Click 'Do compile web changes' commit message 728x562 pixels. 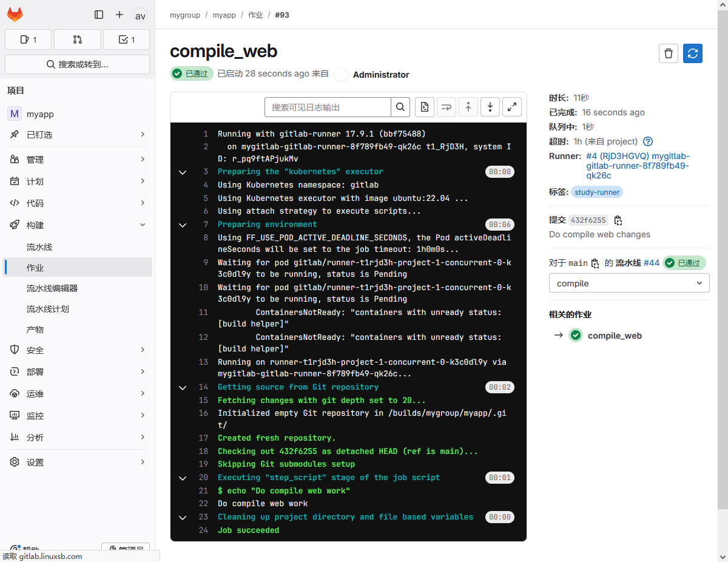pyautogui.click(x=599, y=234)
